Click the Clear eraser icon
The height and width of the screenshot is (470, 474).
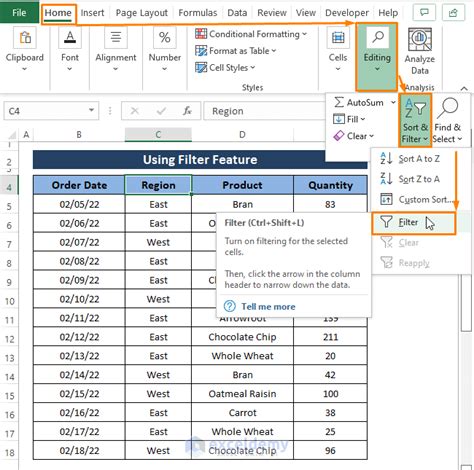[x=339, y=136]
